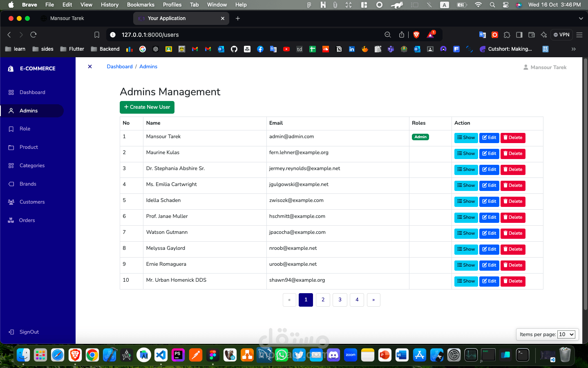Expand hidden bookmarks with the » chevron
The height and width of the screenshot is (368, 588).
point(574,49)
